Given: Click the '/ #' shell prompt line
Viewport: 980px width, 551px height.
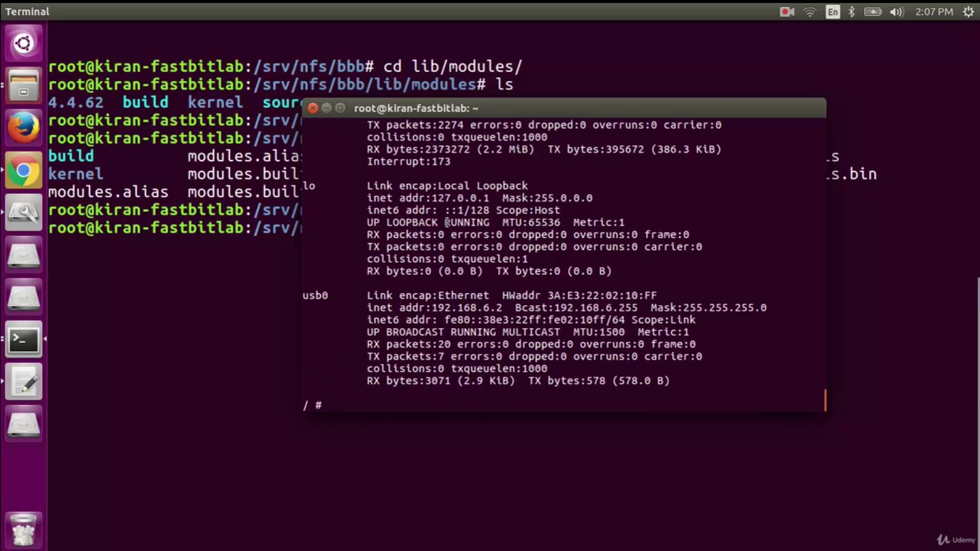Looking at the screenshot, I should tap(312, 405).
